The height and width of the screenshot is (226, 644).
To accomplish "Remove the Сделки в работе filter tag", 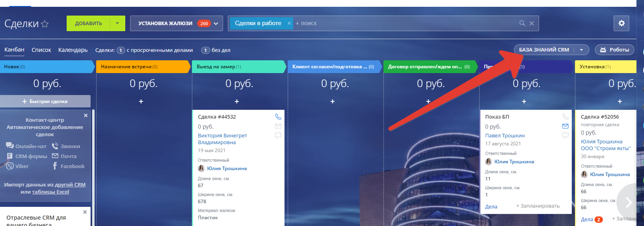I will (x=289, y=24).
